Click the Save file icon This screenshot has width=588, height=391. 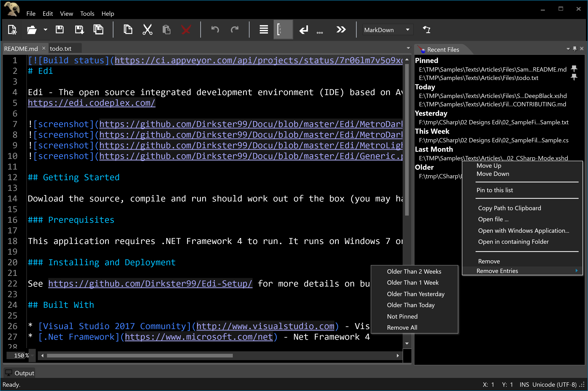[x=59, y=29]
